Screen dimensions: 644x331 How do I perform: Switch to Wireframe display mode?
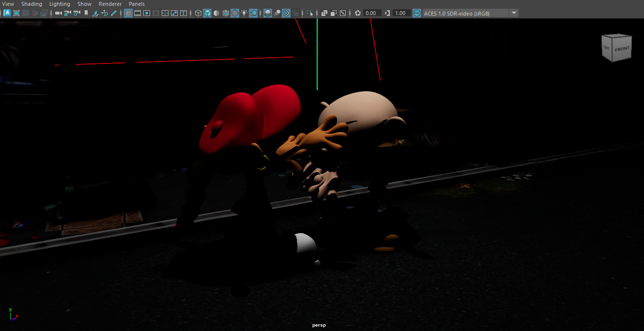click(198, 13)
